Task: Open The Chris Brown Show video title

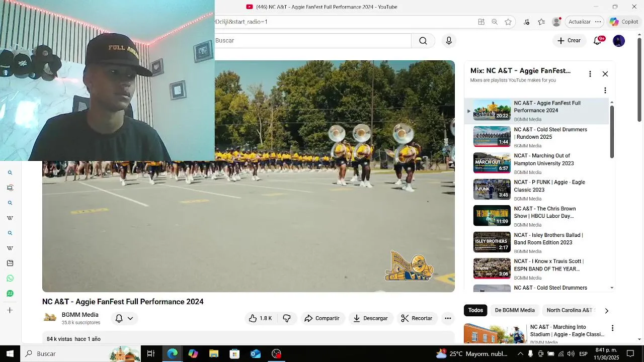Action: 545,212
